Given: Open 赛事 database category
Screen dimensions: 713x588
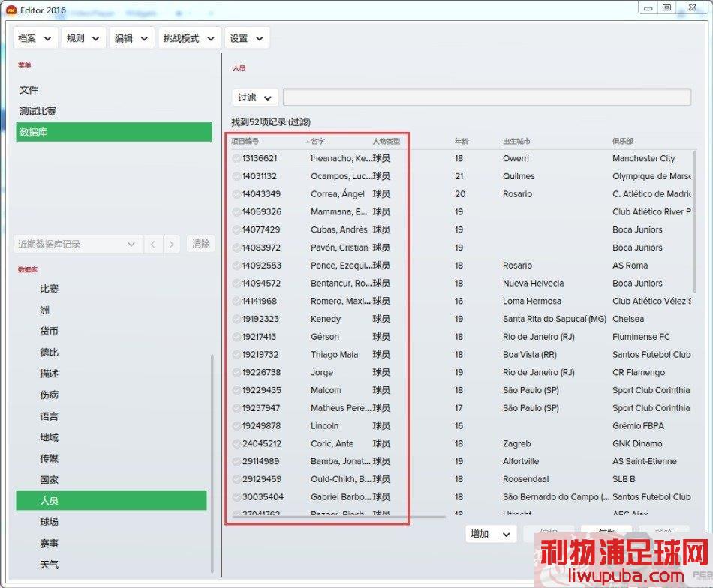Looking at the screenshot, I should tap(49, 543).
